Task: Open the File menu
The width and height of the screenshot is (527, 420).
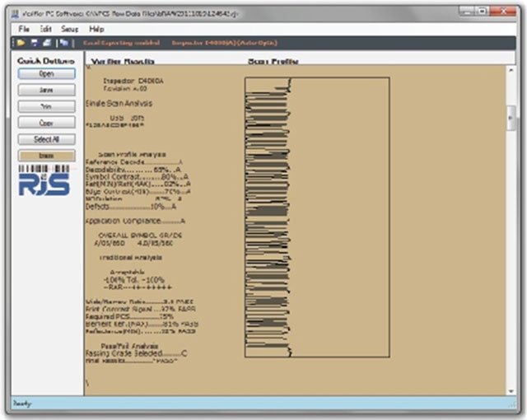Action: tap(24, 29)
